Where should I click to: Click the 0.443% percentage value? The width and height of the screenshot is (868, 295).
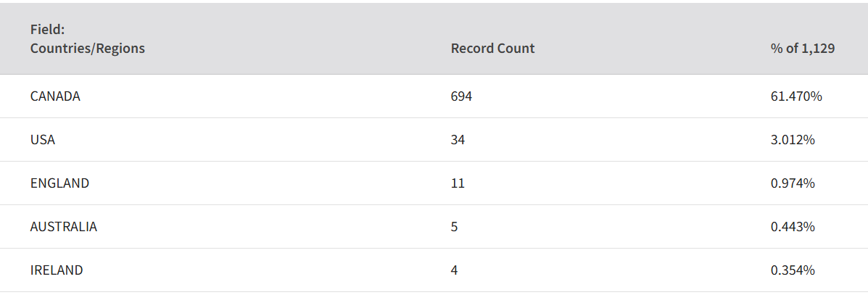pyautogui.click(x=793, y=227)
